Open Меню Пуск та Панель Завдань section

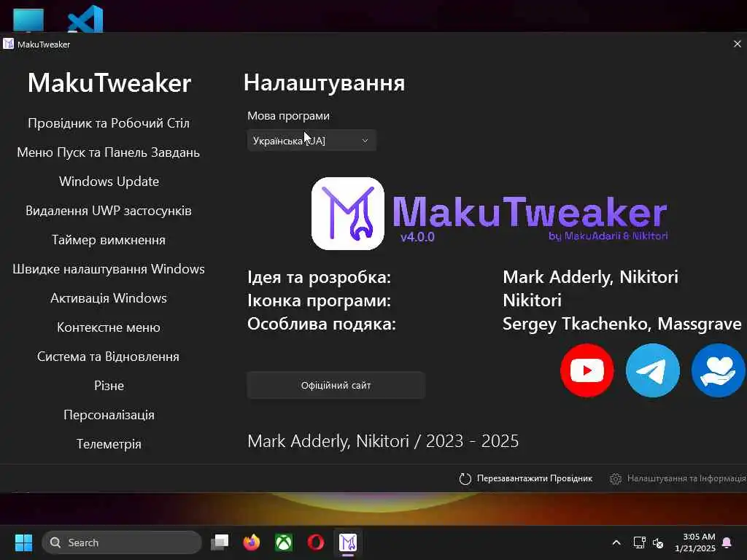[109, 152]
